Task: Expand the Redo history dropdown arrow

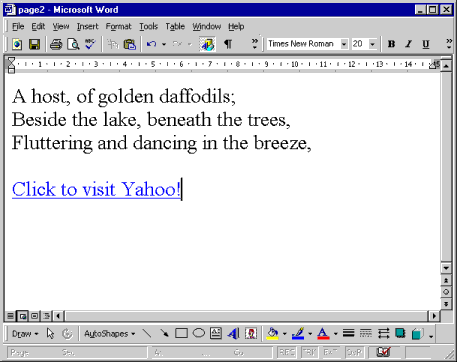Action: (190, 44)
